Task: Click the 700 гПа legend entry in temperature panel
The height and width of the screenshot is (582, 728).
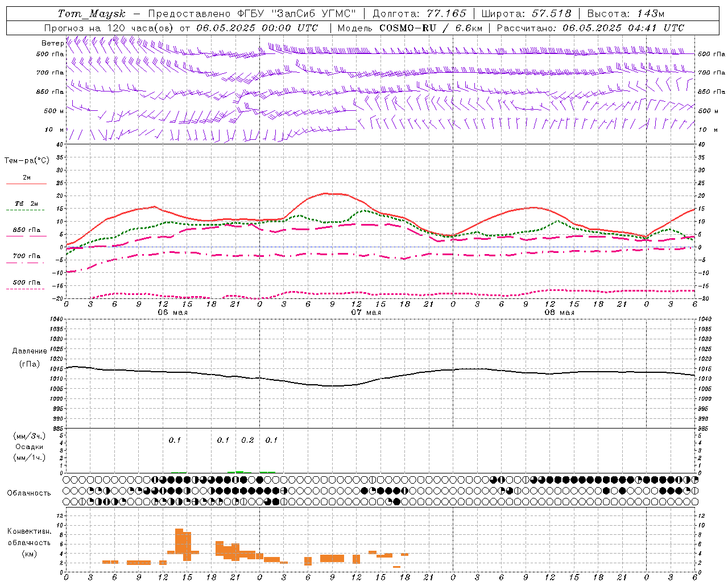Action: [x=27, y=256]
